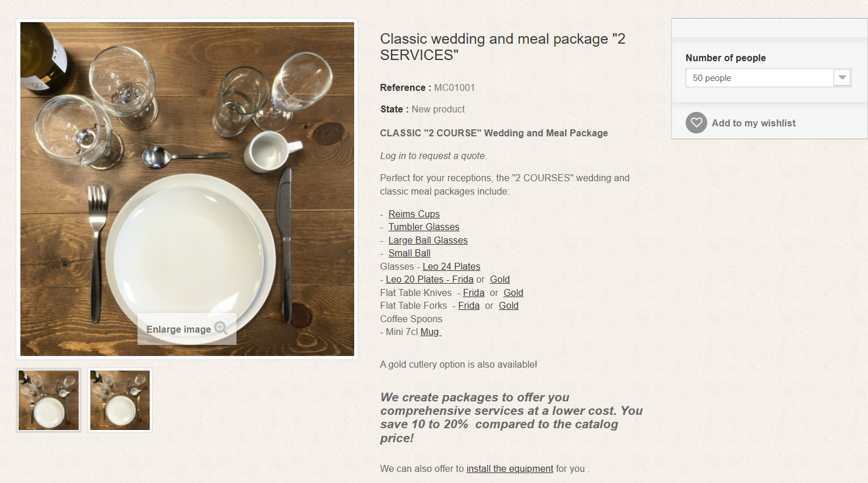
Task: Open the Number of people dropdown arrow
Action: coord(842,78)
